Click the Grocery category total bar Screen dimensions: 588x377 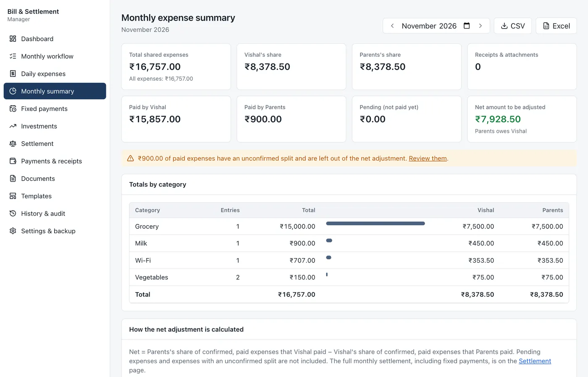tap(375, 224)
